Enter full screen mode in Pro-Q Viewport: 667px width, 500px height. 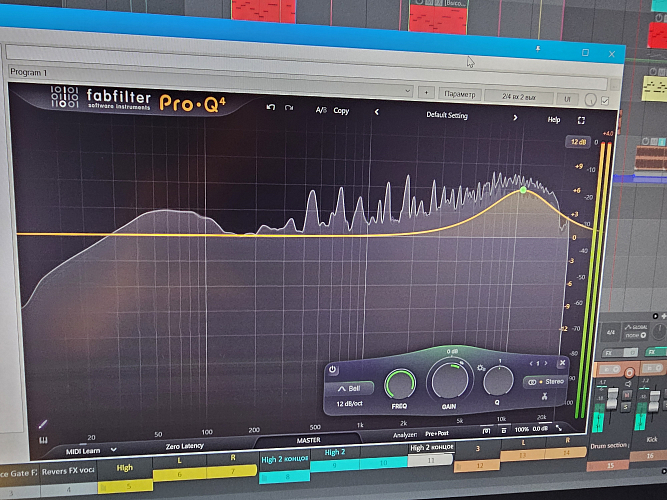click(x=581, y=121)
